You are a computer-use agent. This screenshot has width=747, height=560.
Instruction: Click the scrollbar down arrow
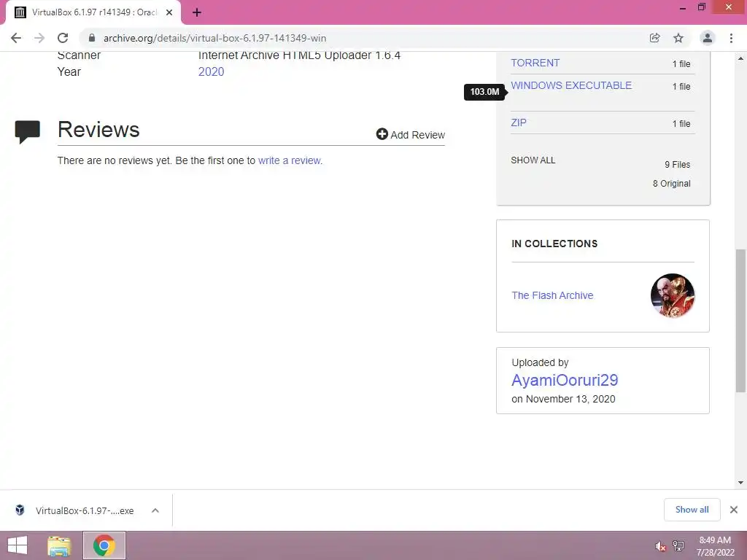741,483
